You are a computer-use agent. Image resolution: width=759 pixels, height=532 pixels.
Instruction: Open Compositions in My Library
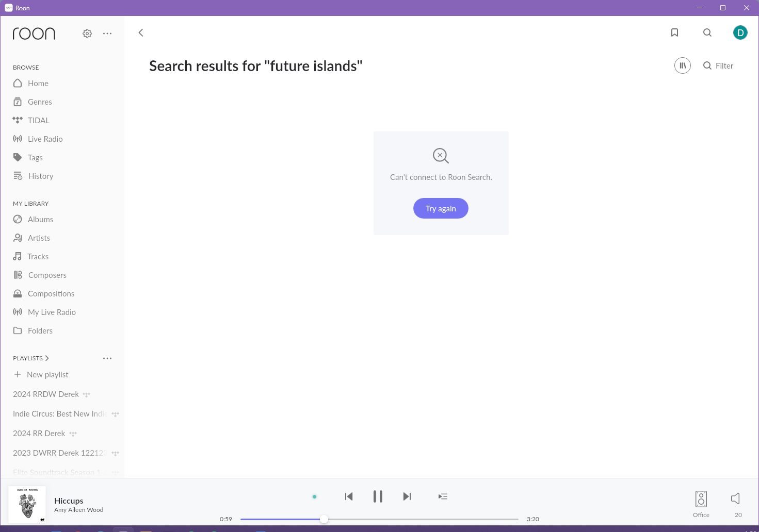tap(44, 293)
